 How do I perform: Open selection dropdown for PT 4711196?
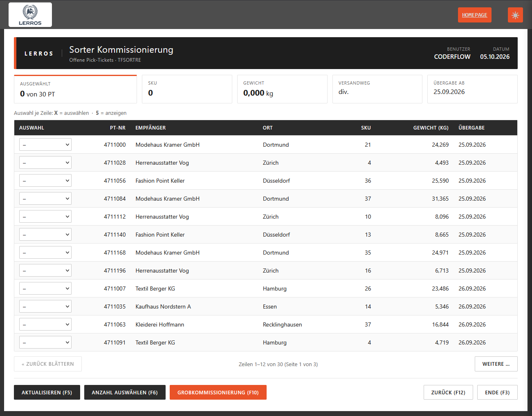pos(45,271)
